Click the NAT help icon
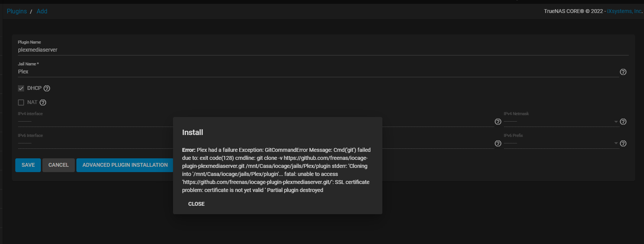Image resolution: width=644 pixels, height=244 pixels. click(43, 102)
